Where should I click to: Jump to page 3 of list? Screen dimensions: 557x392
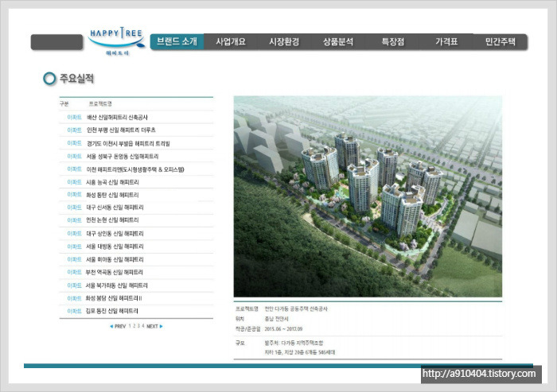click(138, 326)
